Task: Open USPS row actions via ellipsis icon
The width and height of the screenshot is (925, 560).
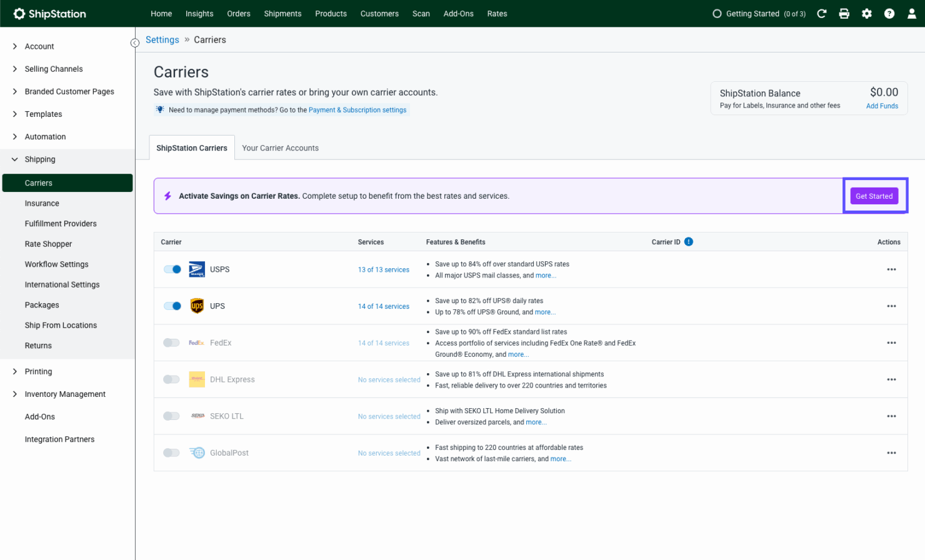Action: 892,269
